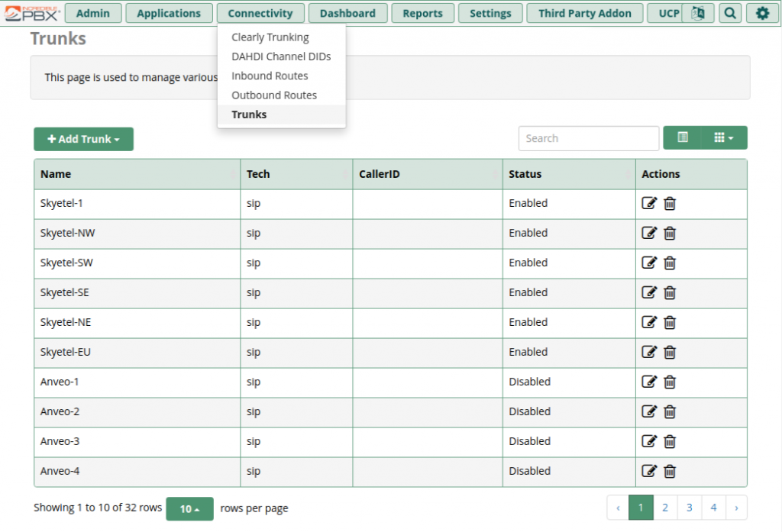
Task: Go to page 3 of trunks
Action: point(690,508)
